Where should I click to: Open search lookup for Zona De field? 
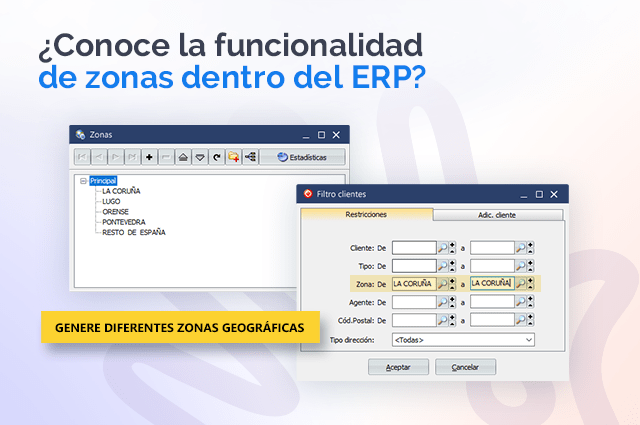point(443,284)
